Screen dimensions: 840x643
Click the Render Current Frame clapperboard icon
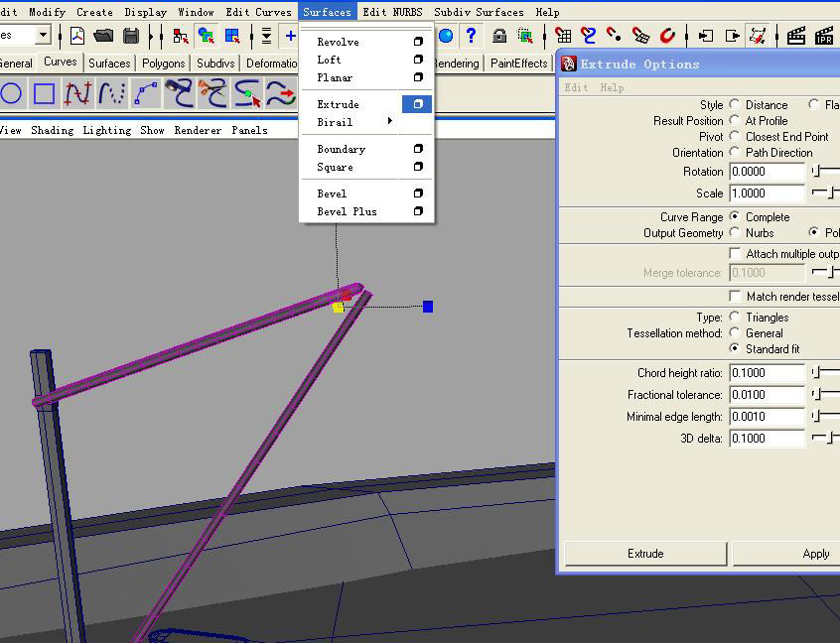pyautogui.click(x=796, y=36)
